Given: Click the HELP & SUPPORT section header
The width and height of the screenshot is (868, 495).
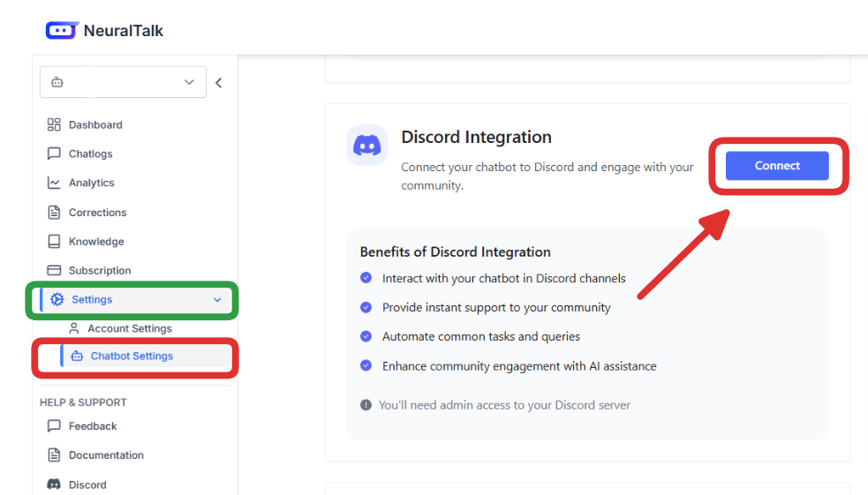Looking at the screenshot, I should 83,402.
